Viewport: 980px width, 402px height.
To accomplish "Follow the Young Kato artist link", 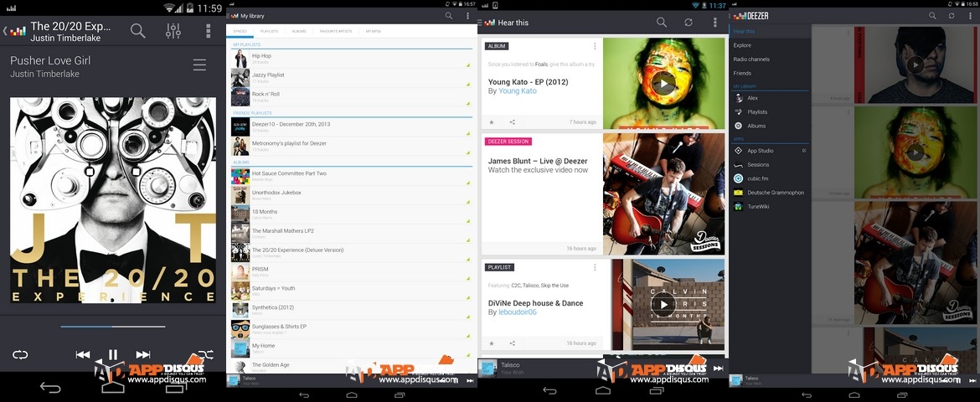I will pyautogui.click(x=518, y=91).
